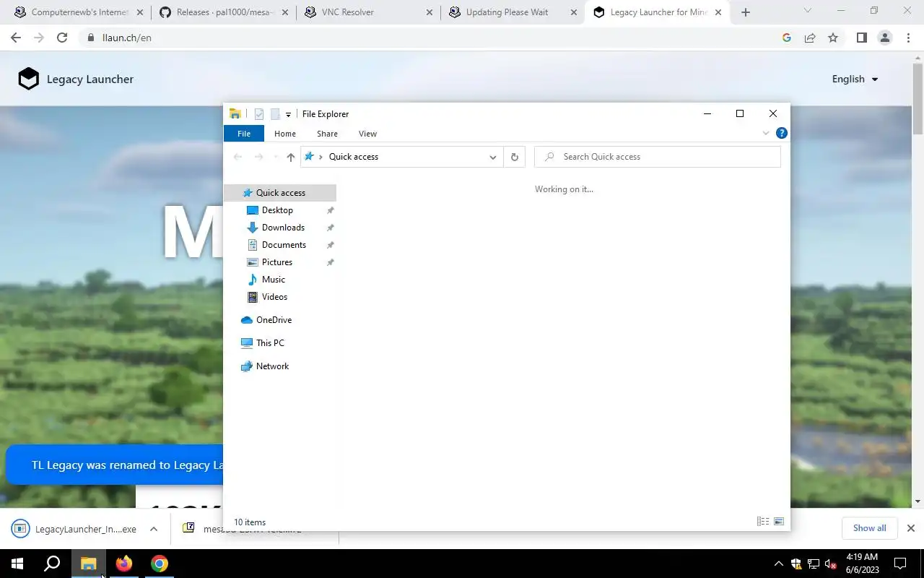Open Desktop in the navigation pane
The height and width of the screenshot is (578, 924).
tap(277, 210)
